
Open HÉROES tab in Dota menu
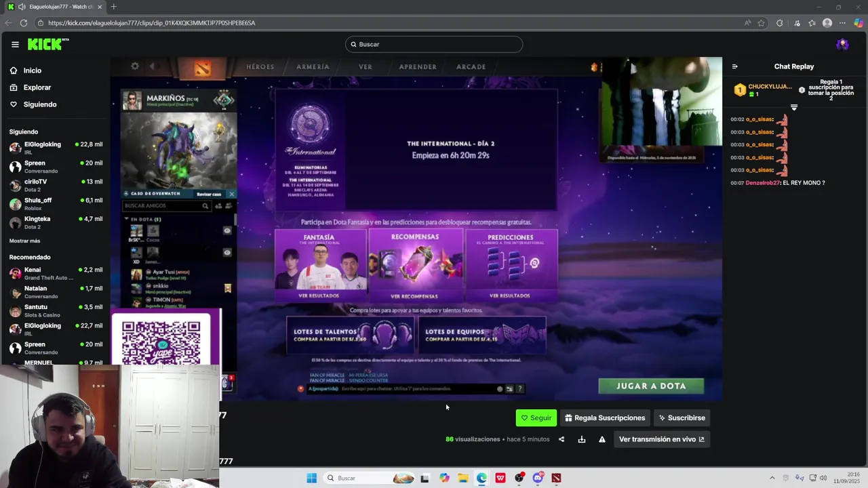point(260,67)
